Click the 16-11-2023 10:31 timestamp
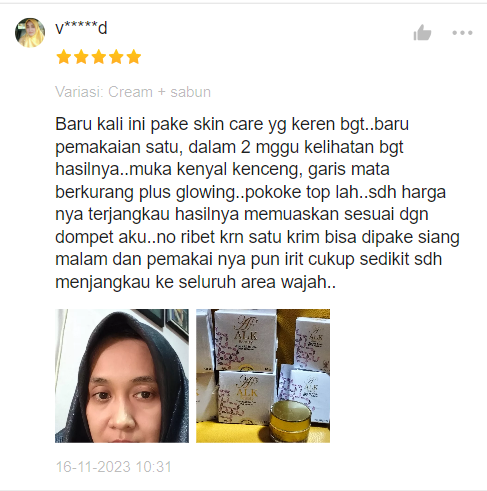Screen dimensions: 487x491 pos(113,467)
